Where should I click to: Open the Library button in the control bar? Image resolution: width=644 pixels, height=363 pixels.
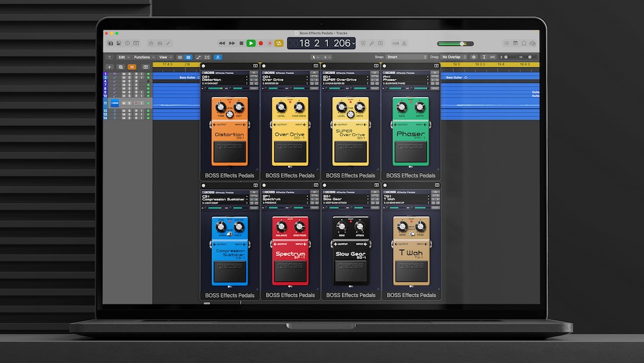(x=110, y=43)
